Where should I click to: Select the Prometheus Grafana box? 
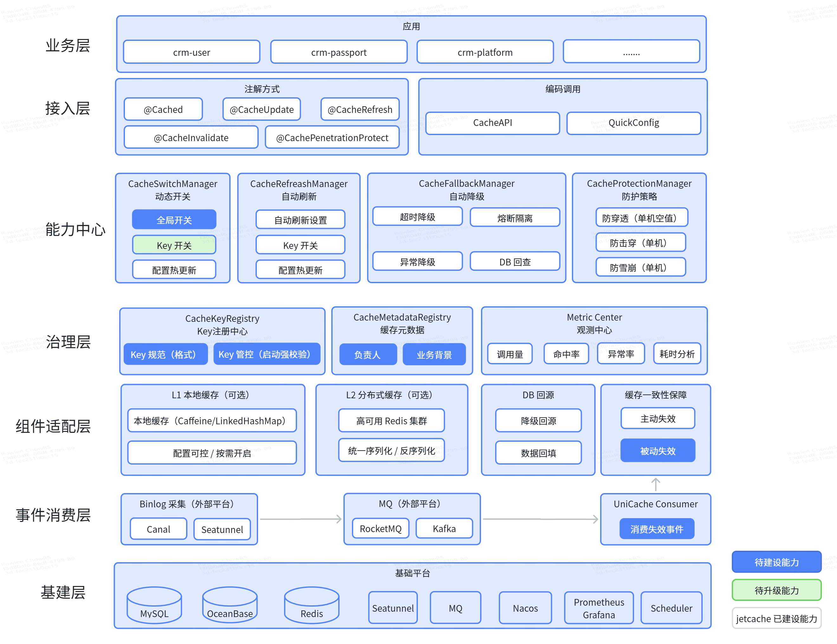(x=599, y=608)
